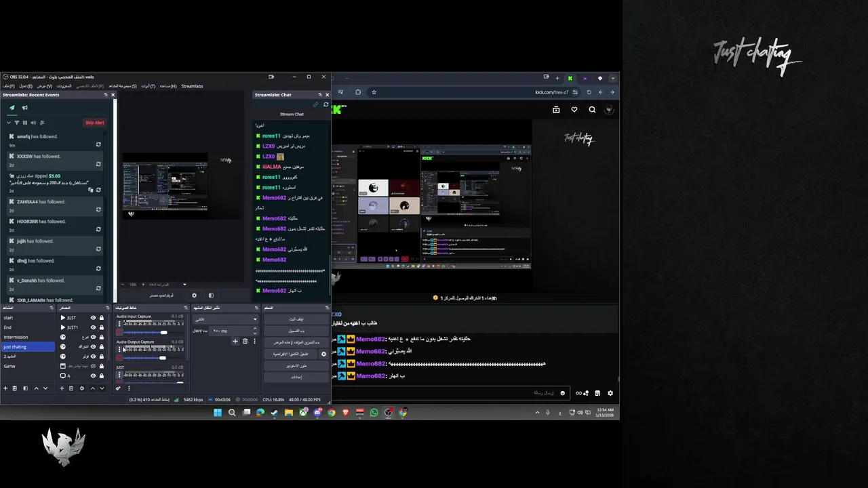Show hidden system tray icons chevron
The width and height of the screenshot is (868, 488).
[x=537, y=413]
